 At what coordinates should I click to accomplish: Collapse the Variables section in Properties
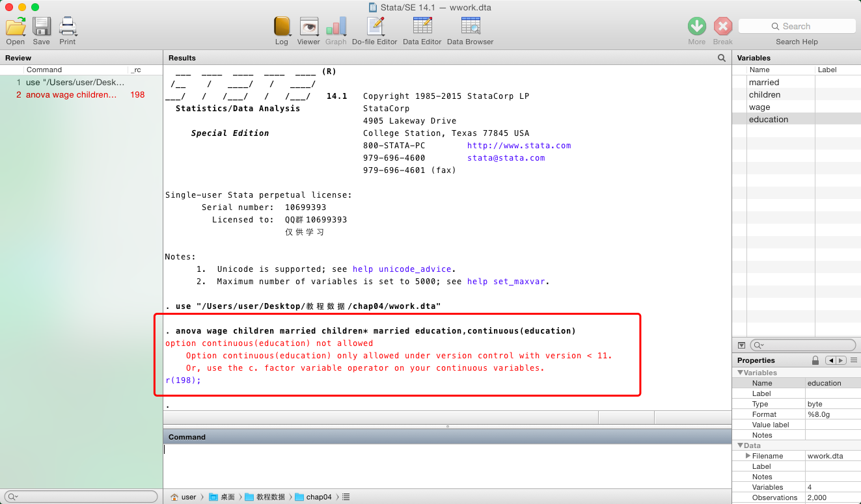(740, 373)
